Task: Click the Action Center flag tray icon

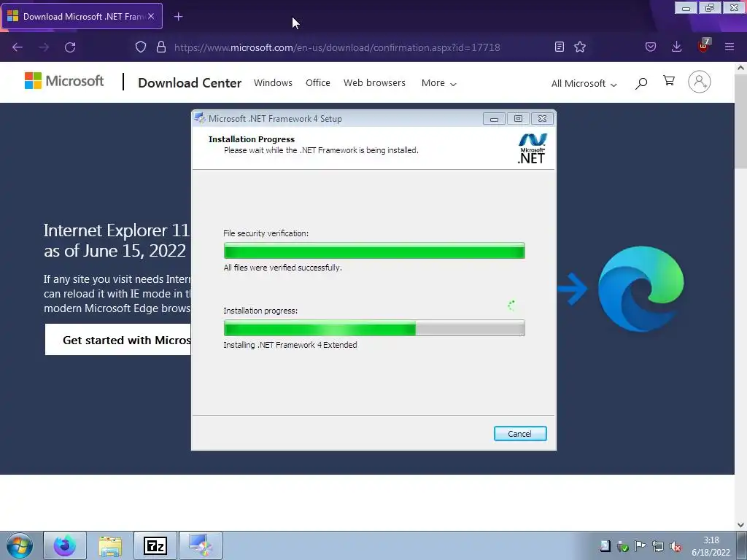Action: coord(640,546)
